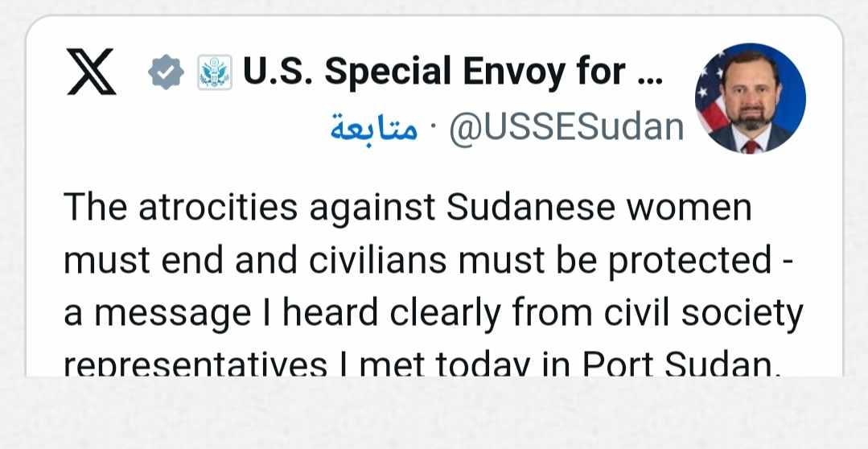Click the State Department seal icon

click(214, 74)
